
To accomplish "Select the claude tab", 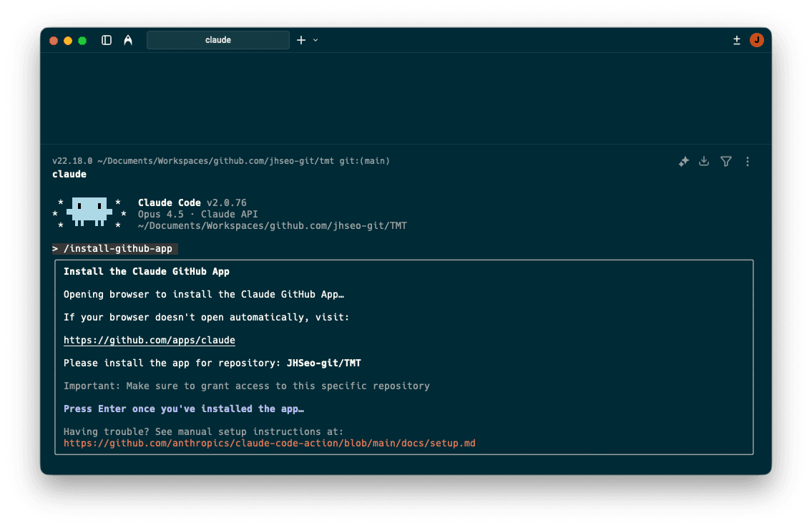I will pyautogui.click(x=218, y=40).
